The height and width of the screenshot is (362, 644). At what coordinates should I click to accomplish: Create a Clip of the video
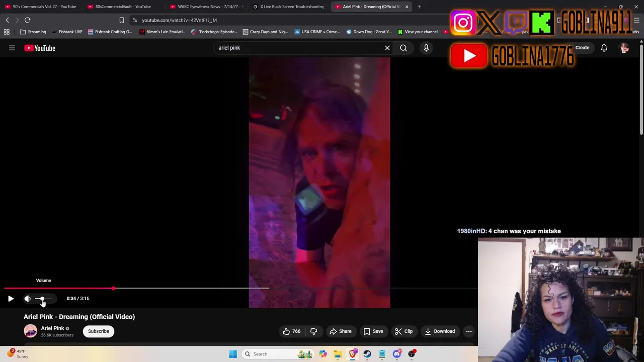(x=404, y=331)
